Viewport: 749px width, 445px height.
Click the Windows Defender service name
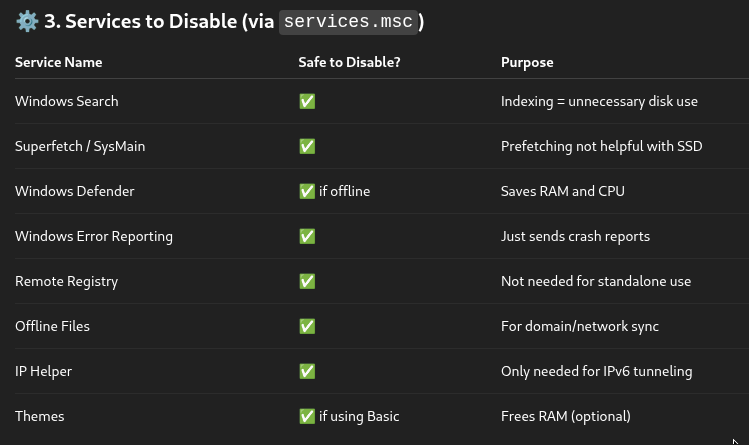click(75, 191)
